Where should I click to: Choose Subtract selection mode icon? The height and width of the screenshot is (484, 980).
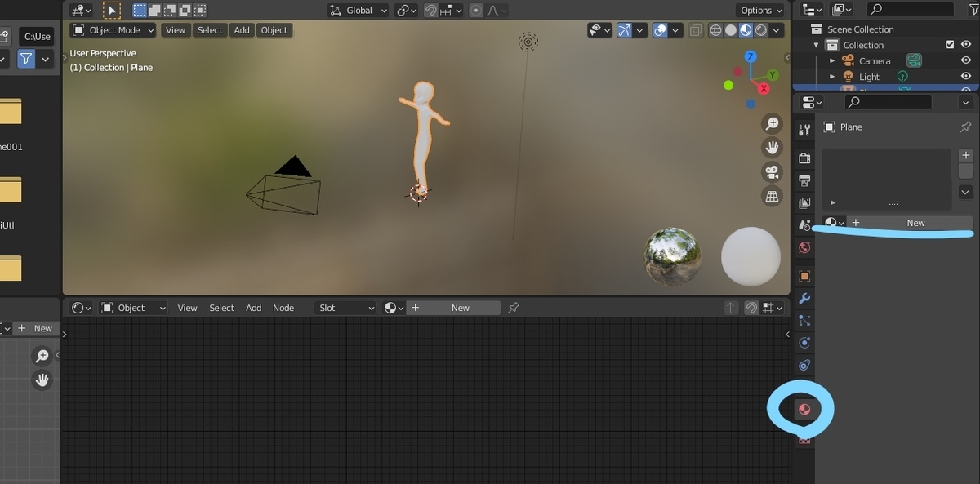pyautogui.click(x=169, y=10)
